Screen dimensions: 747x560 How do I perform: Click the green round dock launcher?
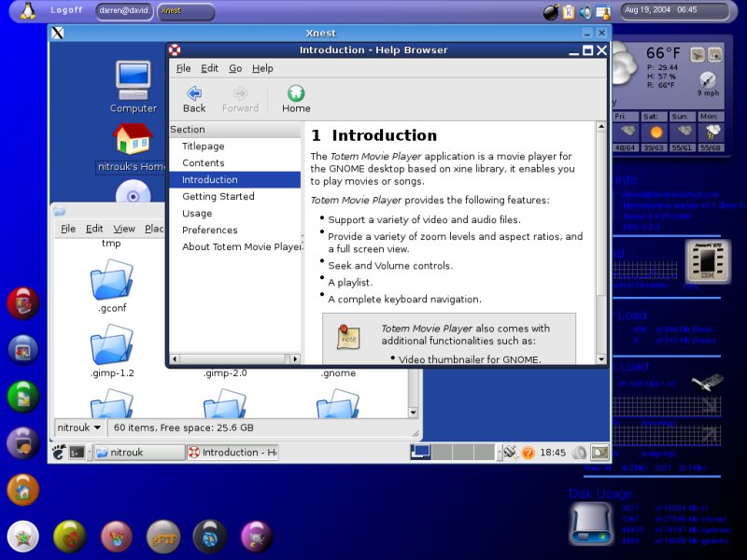[x=22, y=396]
